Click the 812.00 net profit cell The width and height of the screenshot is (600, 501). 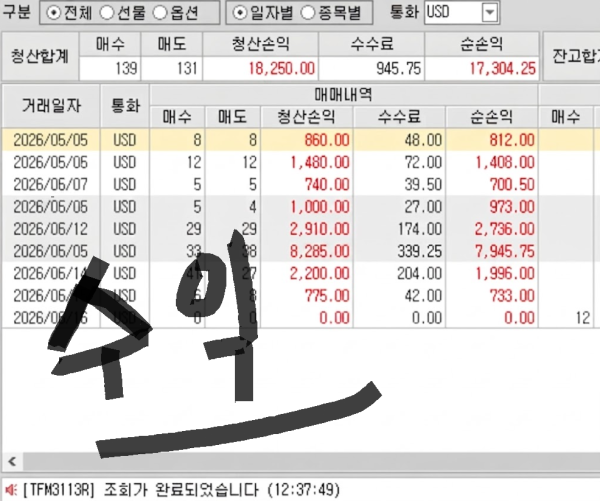[492, 140]
